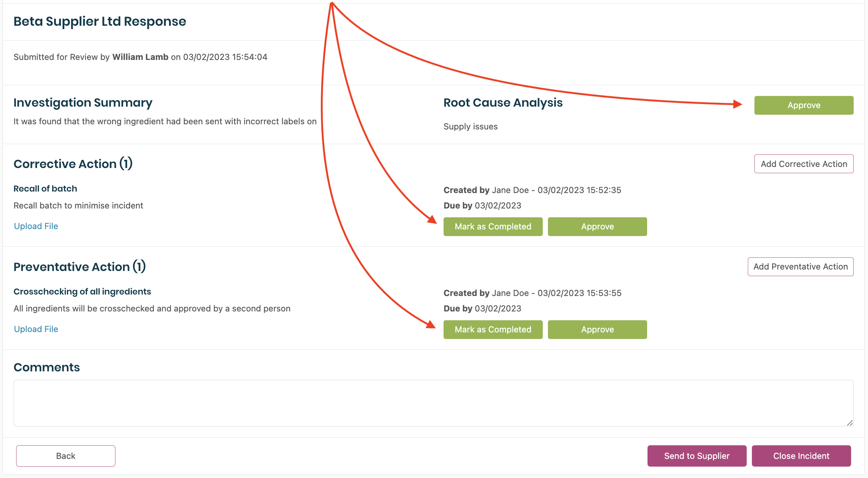This screenshot has width=868, height=478.
Task: Close the incident with Close Incident
Action: (801, 456)
